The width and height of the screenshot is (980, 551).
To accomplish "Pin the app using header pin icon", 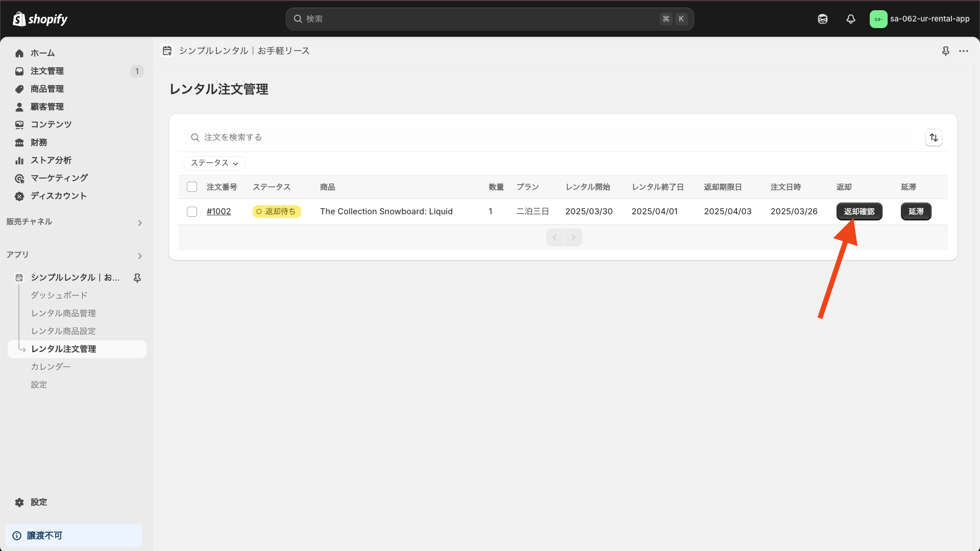I will coord(945,51).
